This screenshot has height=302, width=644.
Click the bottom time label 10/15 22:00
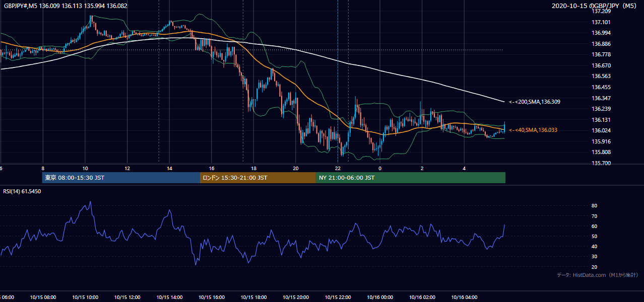(338, 297)
